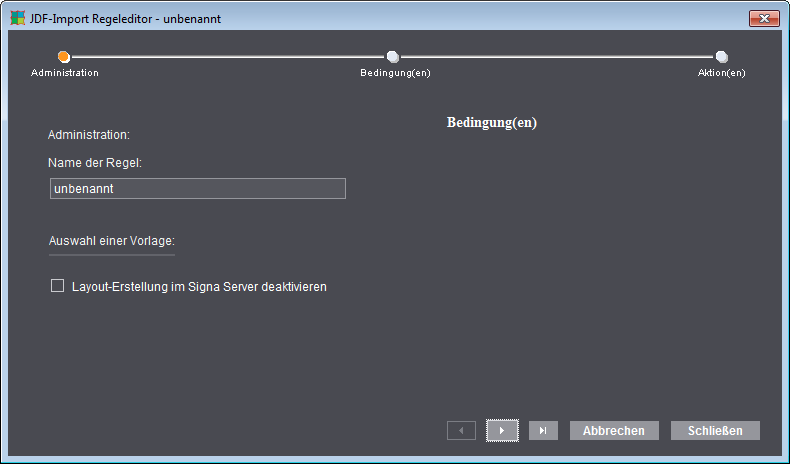Jump to last step arrow button
This screenshot has height=464, width=790.
543,430
